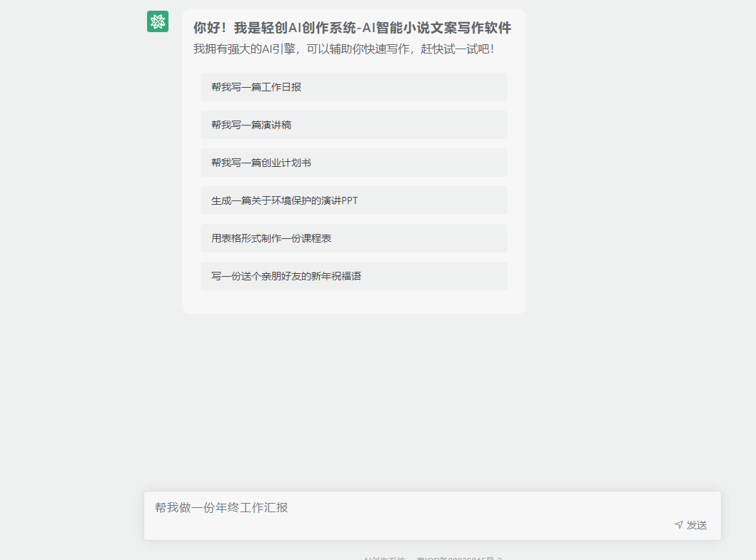
Task: Pick the 帮我写一篇创业计划书 suggestion
Action: (x=354, y=163)
